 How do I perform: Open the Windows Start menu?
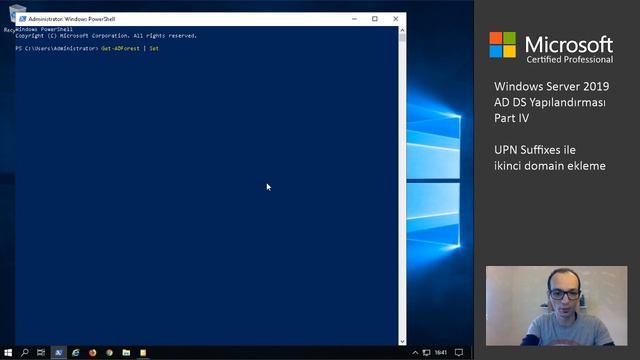click(8, 353)
